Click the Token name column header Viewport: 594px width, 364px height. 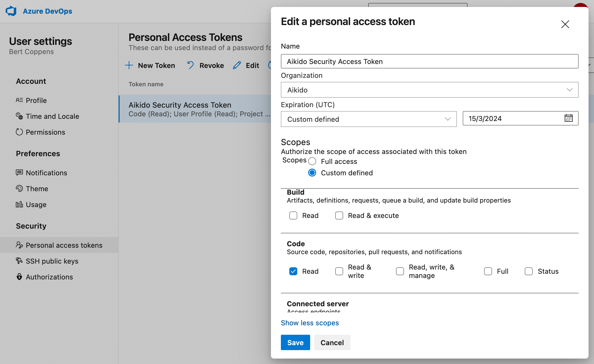click(146, 84)
